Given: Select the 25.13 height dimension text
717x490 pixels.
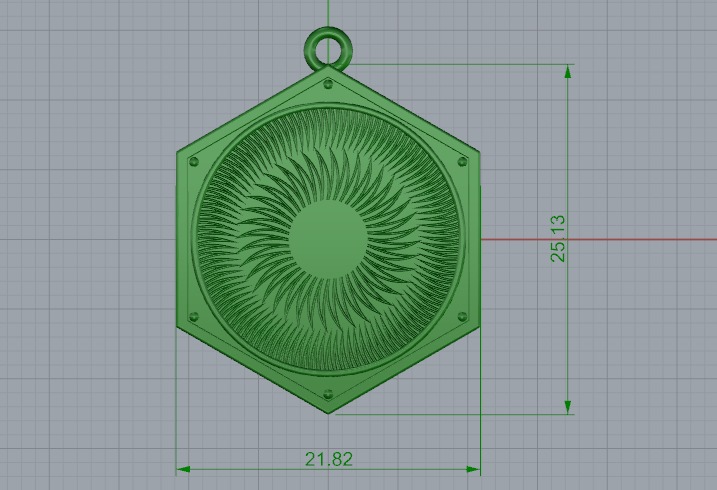Looking at the screenshot, I should click(x=558, y=239).
